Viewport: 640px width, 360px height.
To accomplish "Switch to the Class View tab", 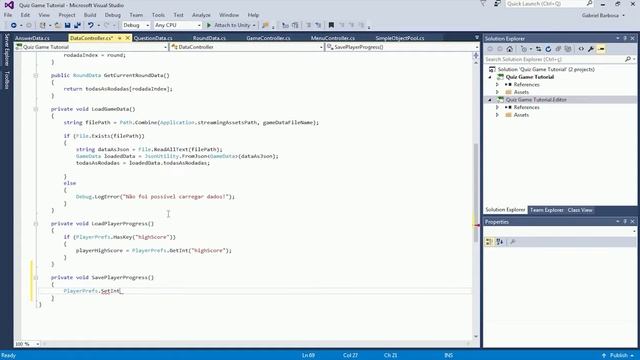I will [x=580, y=210].
